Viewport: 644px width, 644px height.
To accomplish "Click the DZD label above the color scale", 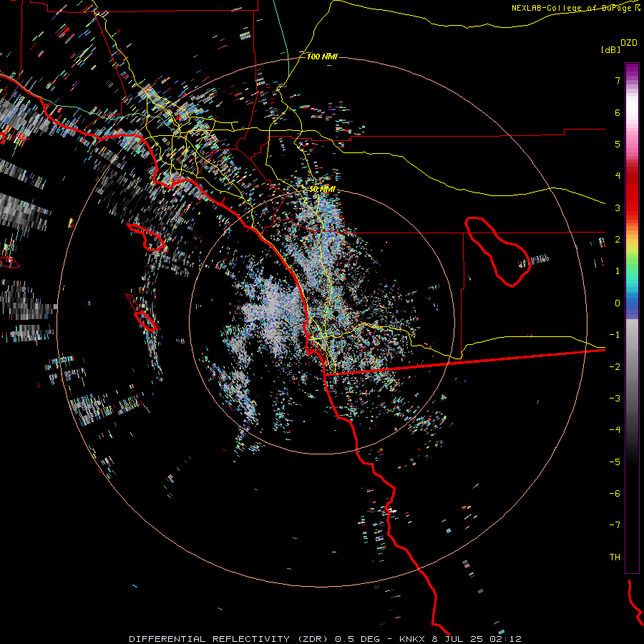I will pos(629,43).
